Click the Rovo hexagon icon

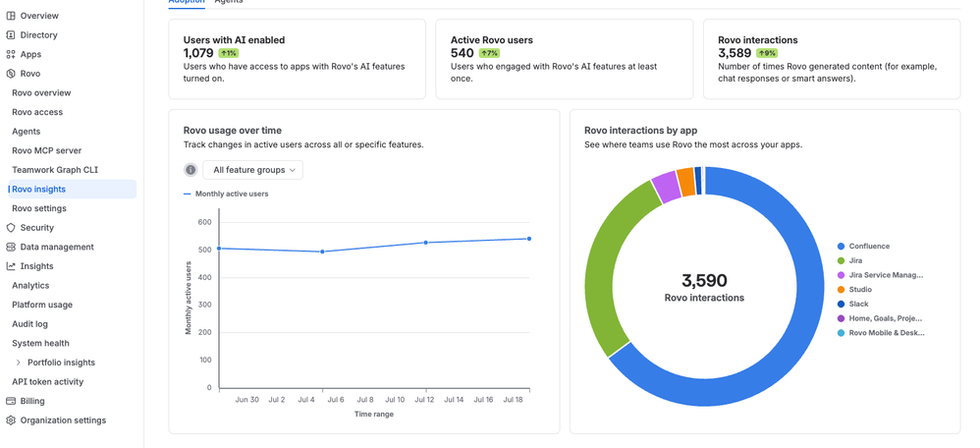pyautogui.click(x=11, y=74)
